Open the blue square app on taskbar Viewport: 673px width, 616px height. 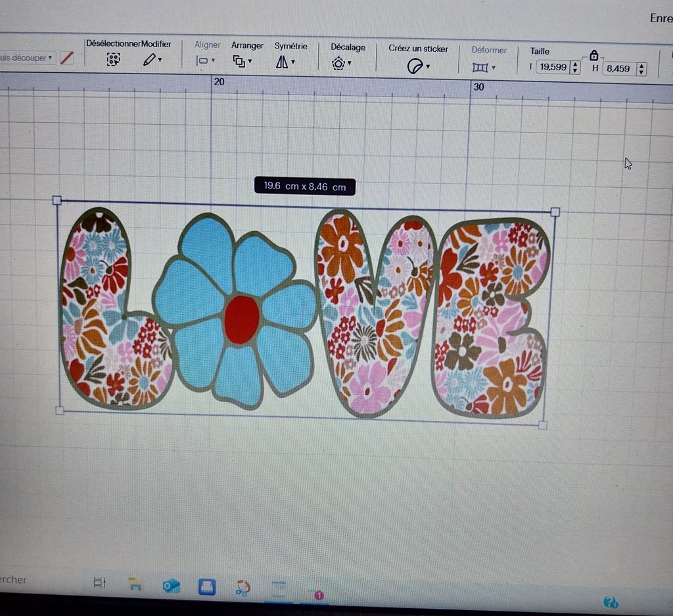pos(207,587)
